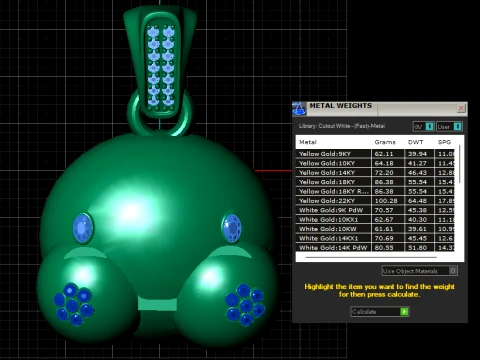The image size is (480, 360).
Task: Click the right oval blue gemstone
Action: [x=231, y=227]
